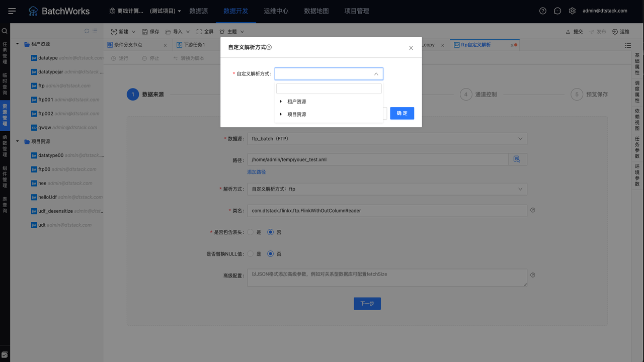The width and height of the screenshot is (644, 362).
Task: Click the 确定 confirm button in dialog
Action: [x=402, y=113]
